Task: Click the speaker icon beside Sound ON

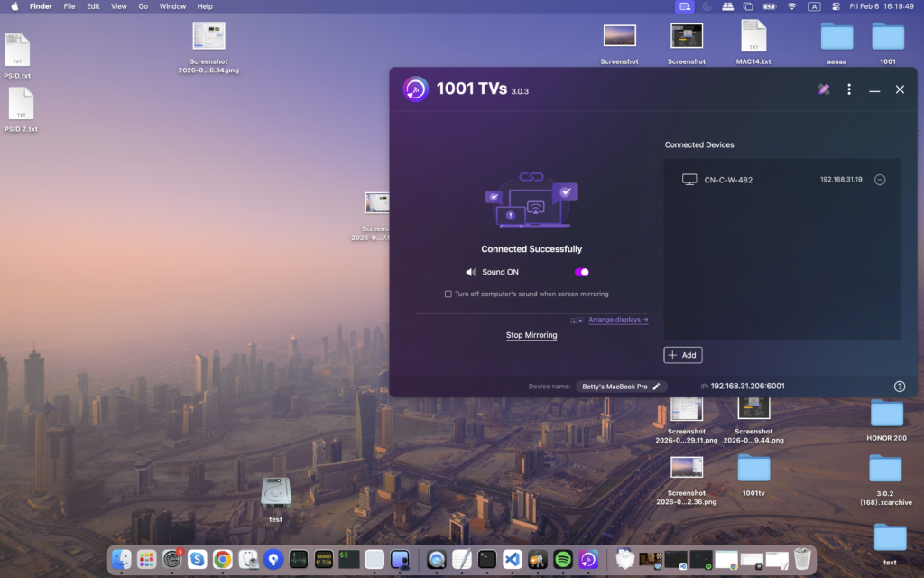Action: [x=470, y=272]
